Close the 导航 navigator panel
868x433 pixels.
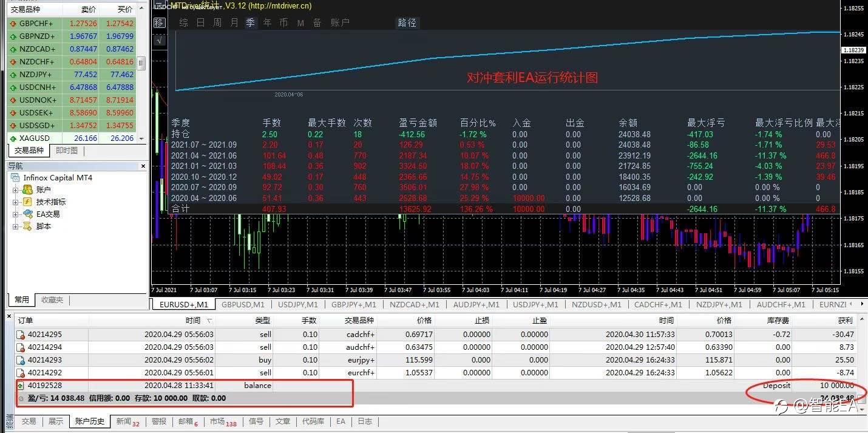143,166
